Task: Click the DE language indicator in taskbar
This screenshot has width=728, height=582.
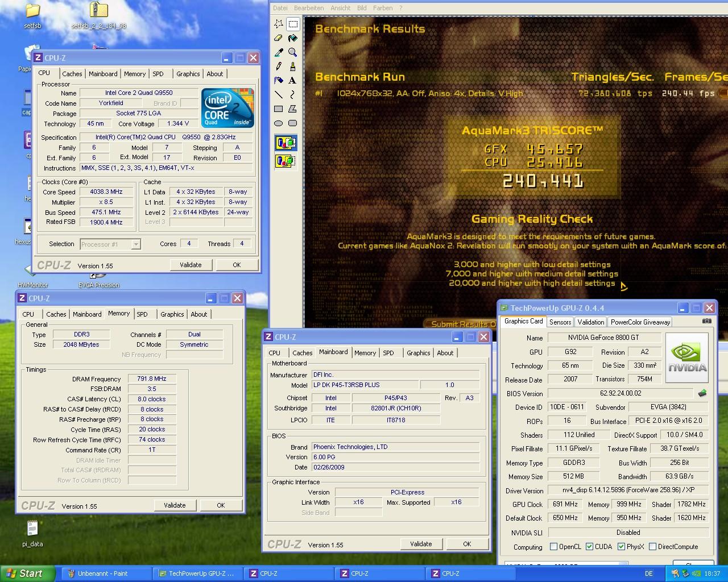Action: tap(649, 573)
